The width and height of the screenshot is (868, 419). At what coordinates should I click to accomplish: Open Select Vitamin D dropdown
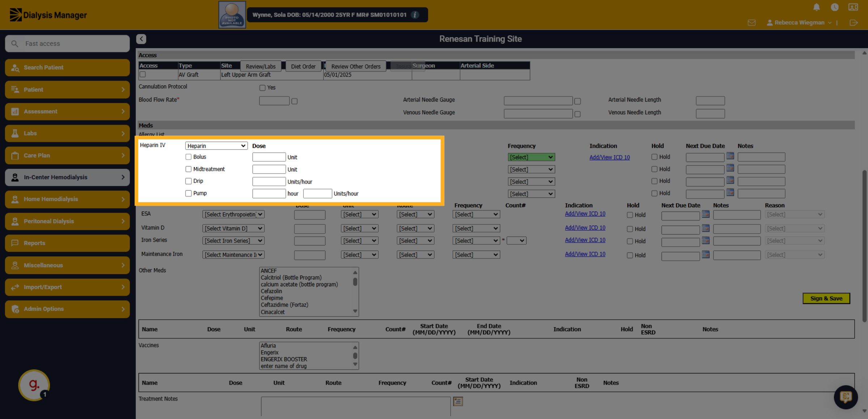233,228
